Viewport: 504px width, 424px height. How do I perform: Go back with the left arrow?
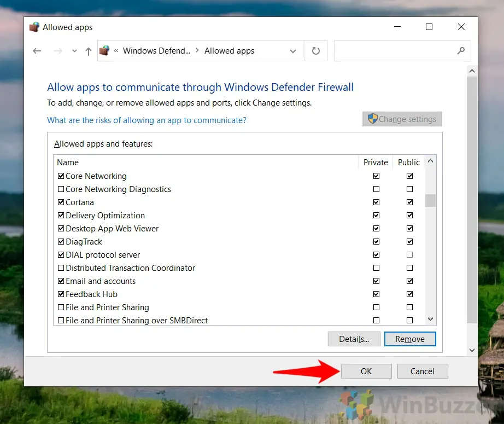37,51
